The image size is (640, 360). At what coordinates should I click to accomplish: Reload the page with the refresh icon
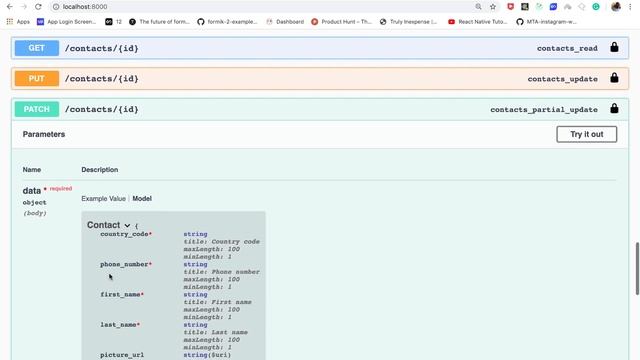pos(38,7)
